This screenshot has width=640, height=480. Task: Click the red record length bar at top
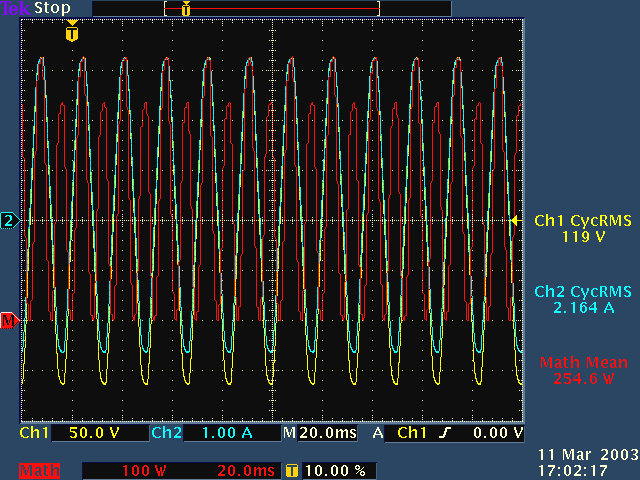[272, 8]
